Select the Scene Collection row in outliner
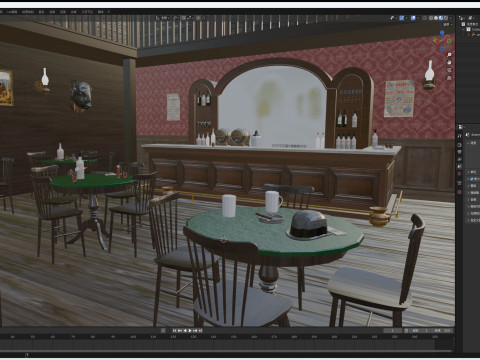 (x=471, y=24)
